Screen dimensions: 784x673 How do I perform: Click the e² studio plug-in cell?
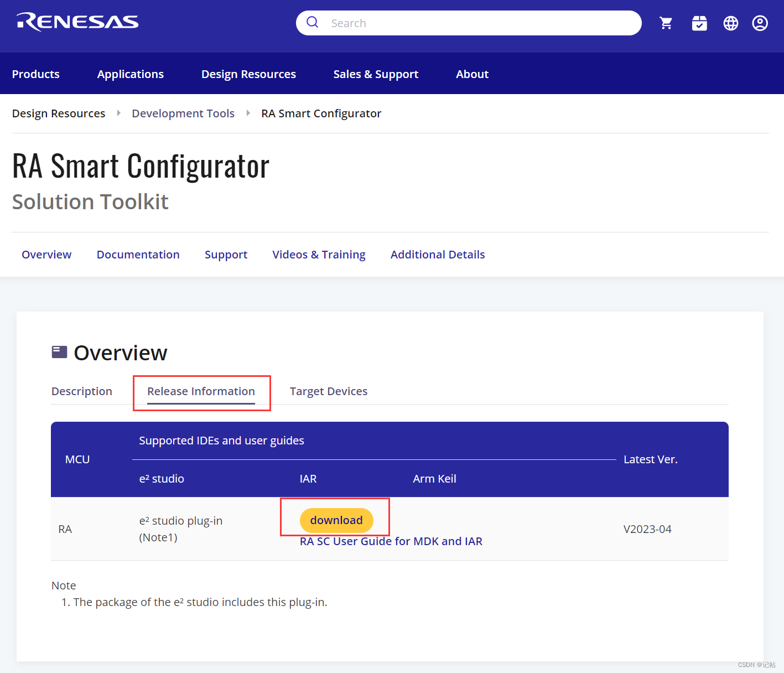pyautogui.click(x=181, y=529)
